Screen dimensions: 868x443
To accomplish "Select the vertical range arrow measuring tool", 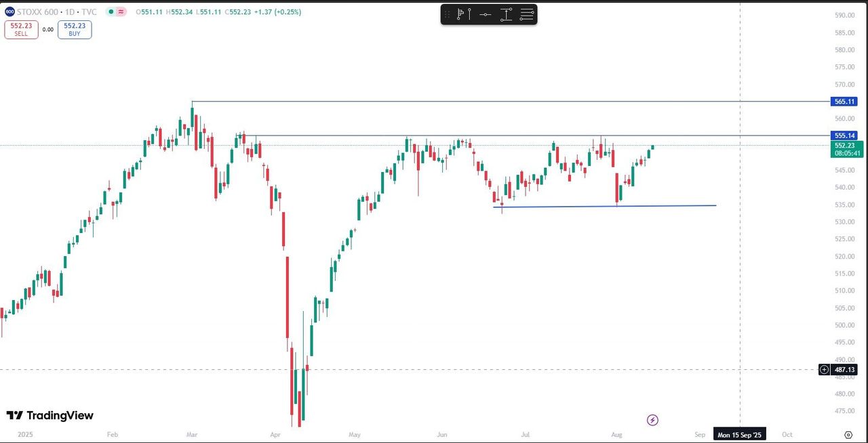I will [506, 14].
